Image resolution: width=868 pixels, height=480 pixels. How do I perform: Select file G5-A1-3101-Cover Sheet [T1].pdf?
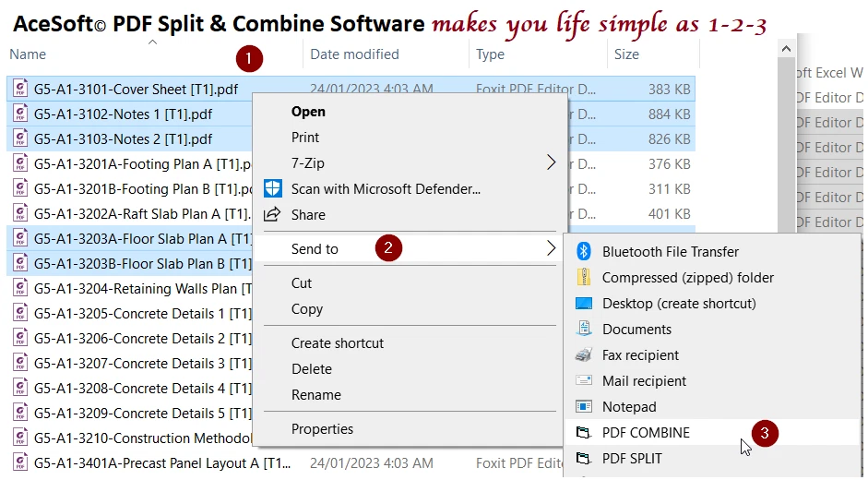(x=136, y=90)
